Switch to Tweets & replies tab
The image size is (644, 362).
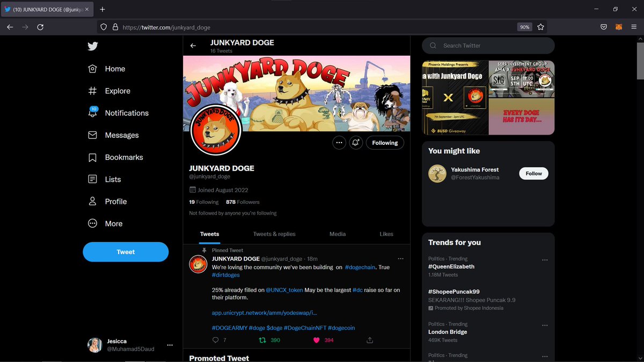[x=274, y=234]
